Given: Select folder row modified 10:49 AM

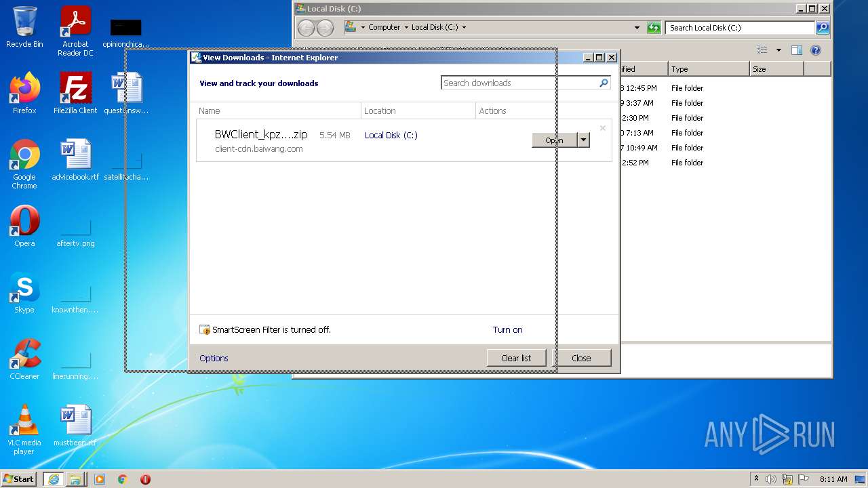Looking at the screenshot, I should (x=726, y=148).
